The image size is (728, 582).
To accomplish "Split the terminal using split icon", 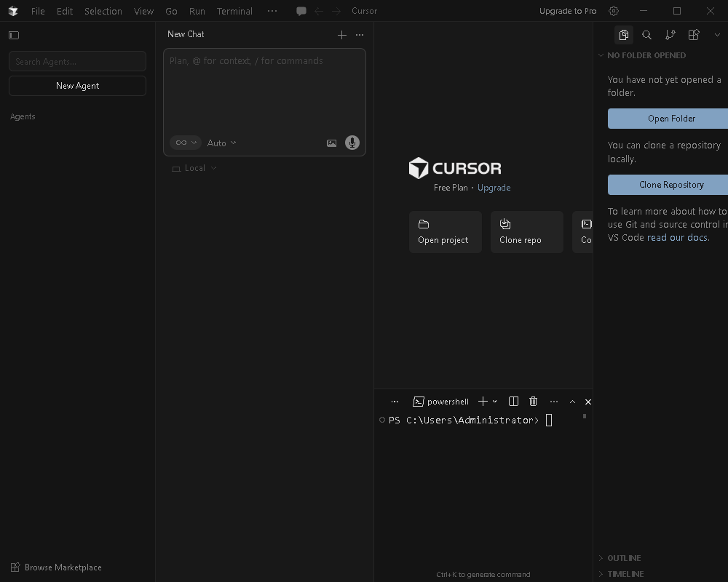I will 513,402.
